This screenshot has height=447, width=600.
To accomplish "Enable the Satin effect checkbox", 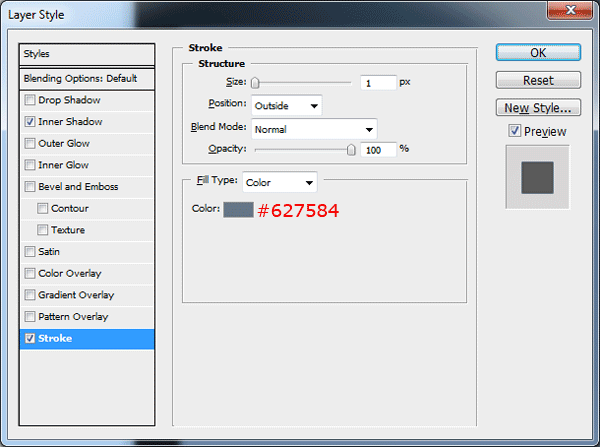I will (x=30, y=252).
